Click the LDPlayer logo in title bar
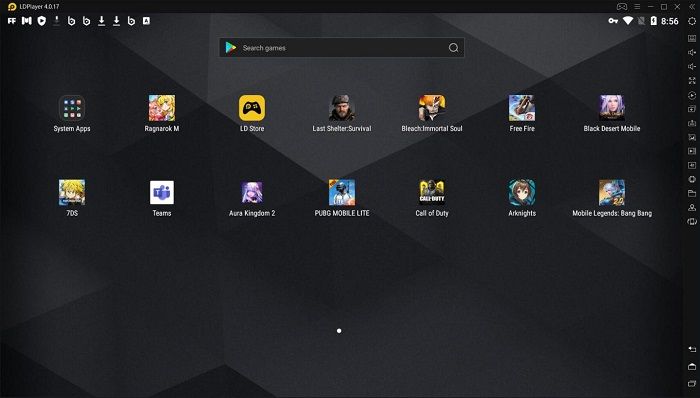The width and height of the screenshot is (700, 398). click(x=12, y=7)
